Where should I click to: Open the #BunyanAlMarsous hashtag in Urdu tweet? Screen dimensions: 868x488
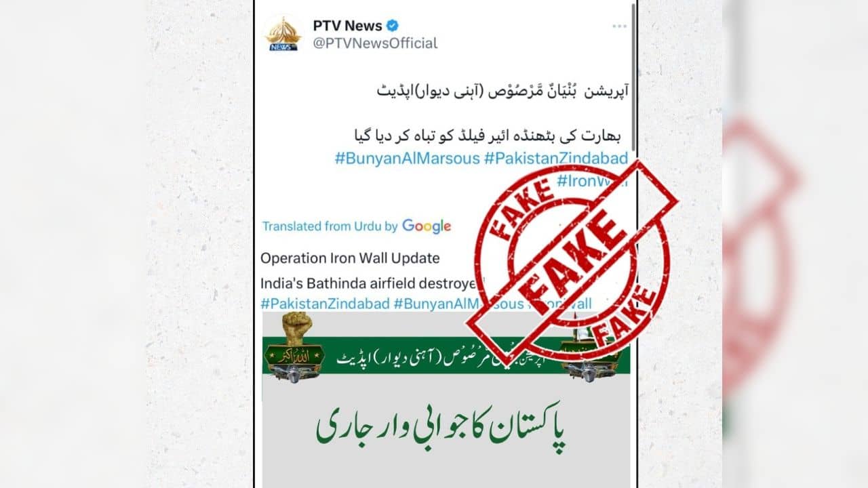coord(406,159)
